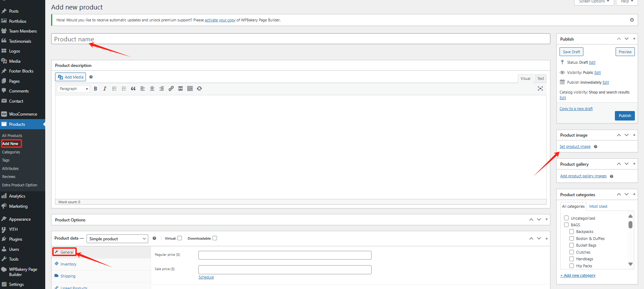Click the Preview button
Image resolution: width=644 pixels, height=289 pixels.
point(625,52)
